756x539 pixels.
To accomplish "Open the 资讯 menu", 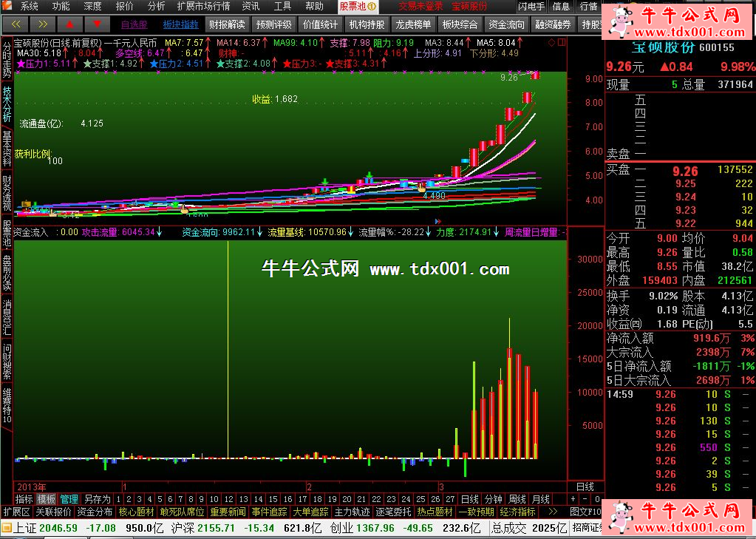I will pyautogui.click(x=251, y=6).
